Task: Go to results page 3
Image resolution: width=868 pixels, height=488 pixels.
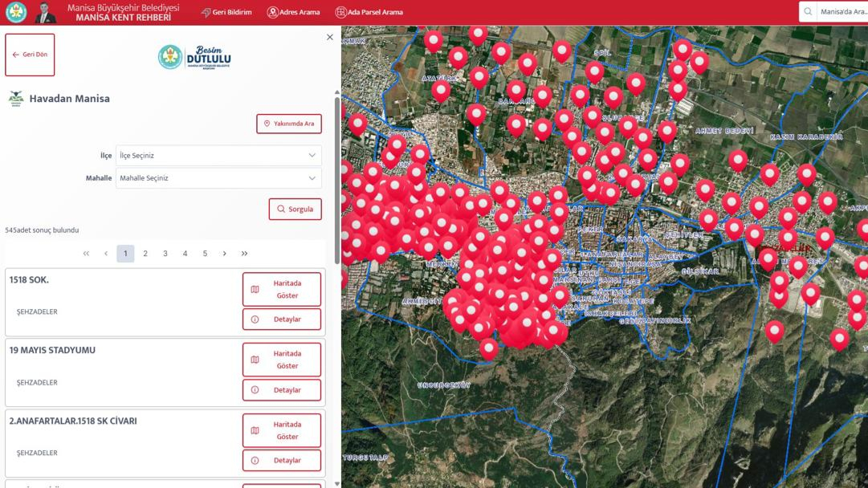Action: tap(165, 254)
